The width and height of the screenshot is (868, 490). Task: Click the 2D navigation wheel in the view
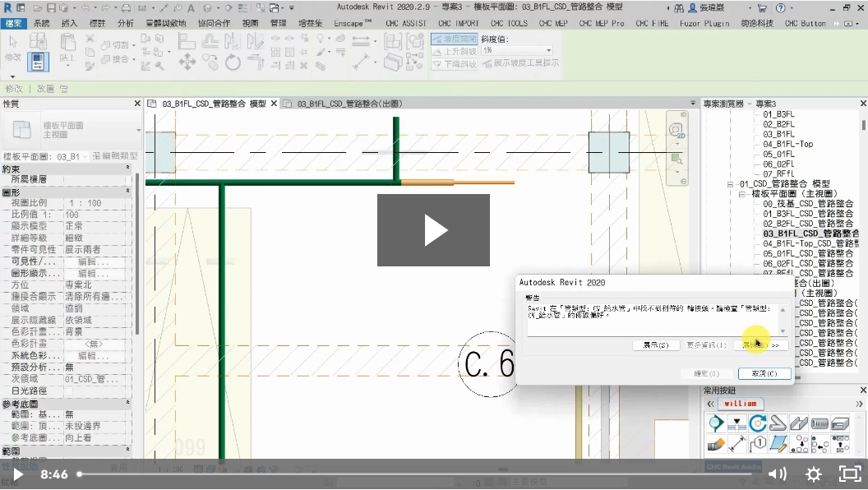pyautogui.click(x=676, y=131)
